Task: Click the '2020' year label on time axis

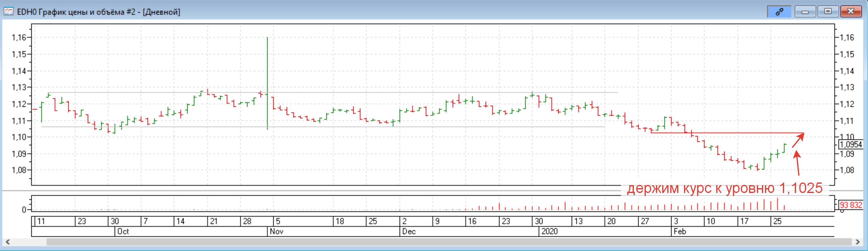Action: [x=549, y=232]
